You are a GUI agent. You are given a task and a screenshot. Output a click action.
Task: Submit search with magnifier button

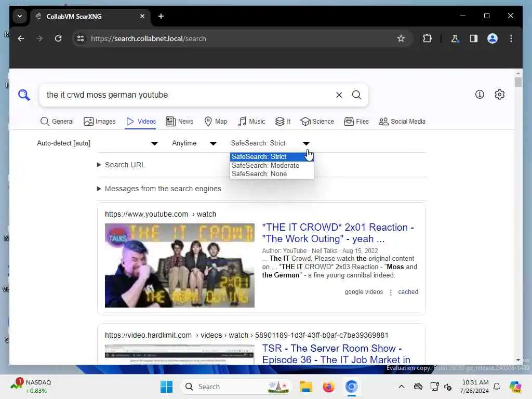pos(356,95)
